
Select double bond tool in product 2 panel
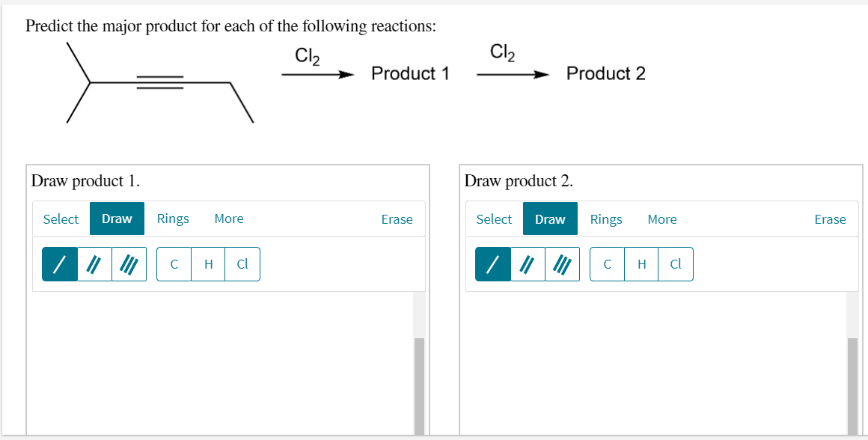[528, 264]
